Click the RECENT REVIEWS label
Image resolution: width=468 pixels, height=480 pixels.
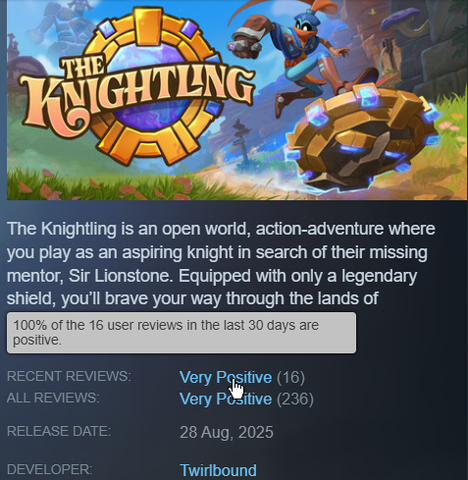(69, 376)
